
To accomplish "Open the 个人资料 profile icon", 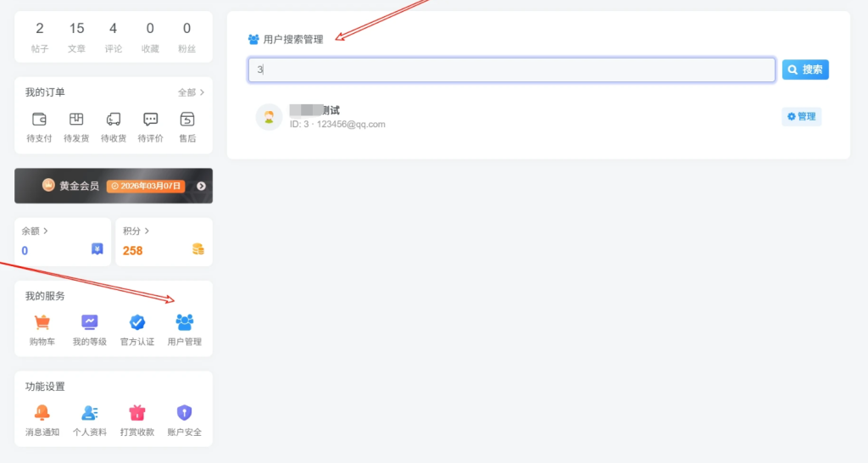I will click(90, 413).
